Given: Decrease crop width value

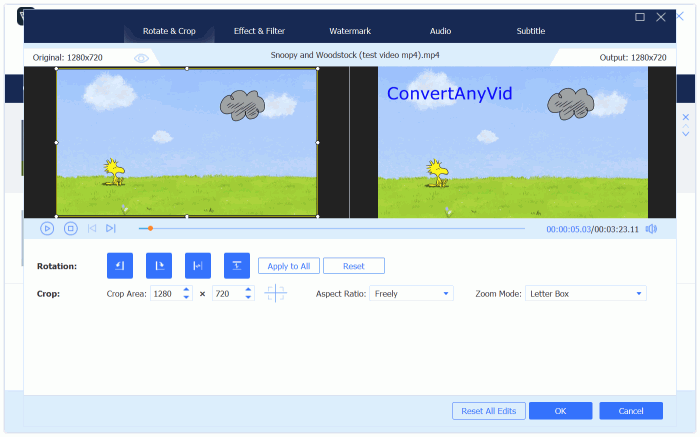Looking at the screenshot, I should [x=186, y=297].
